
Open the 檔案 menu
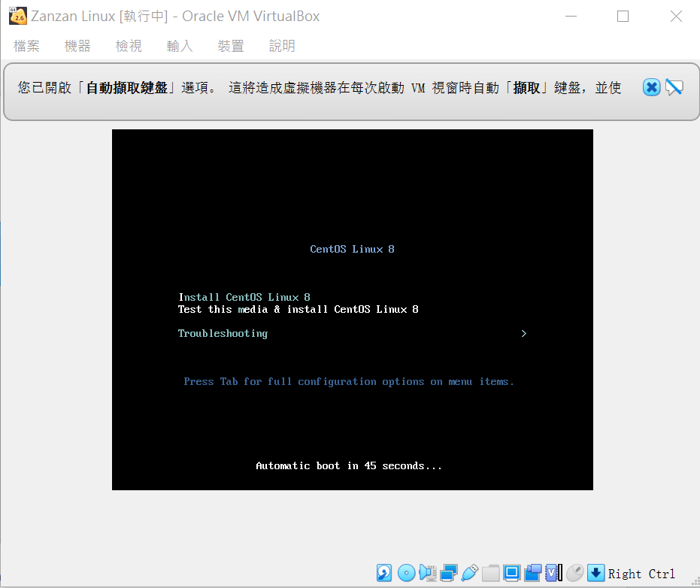(x=26, y=46)
